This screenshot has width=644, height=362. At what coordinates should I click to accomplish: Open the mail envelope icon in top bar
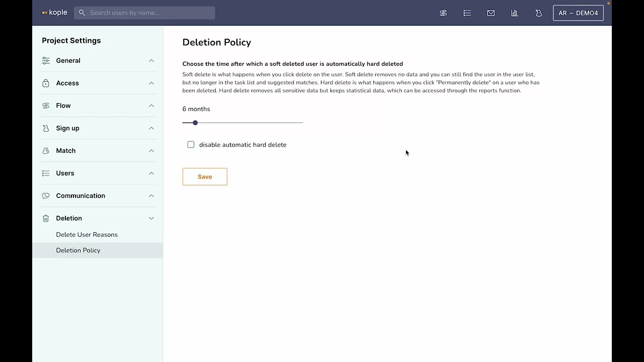(491, 13)
